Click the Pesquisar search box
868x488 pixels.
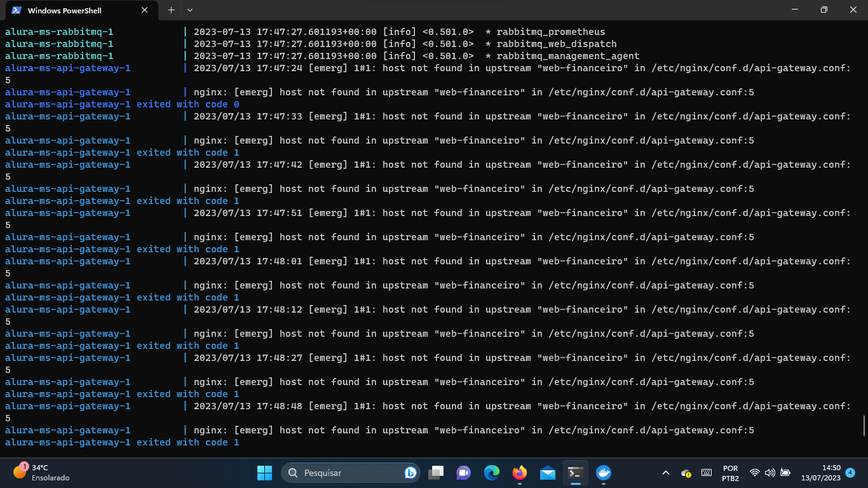pyautogui.click(x=350, y=473)
